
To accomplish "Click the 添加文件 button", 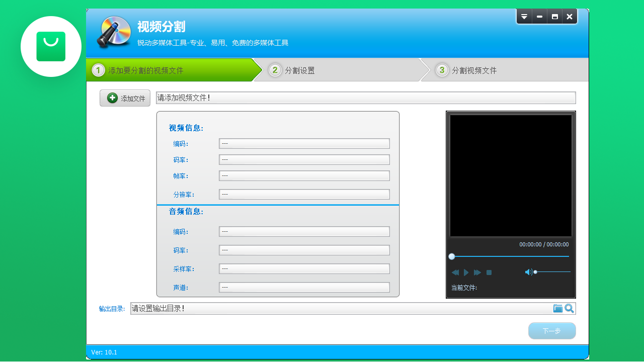I will click(x=125, y=98).
